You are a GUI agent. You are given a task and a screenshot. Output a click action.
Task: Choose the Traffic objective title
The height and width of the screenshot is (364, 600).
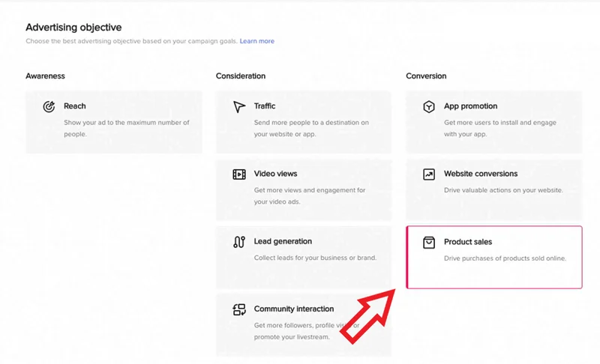click(x=265, y=106)
